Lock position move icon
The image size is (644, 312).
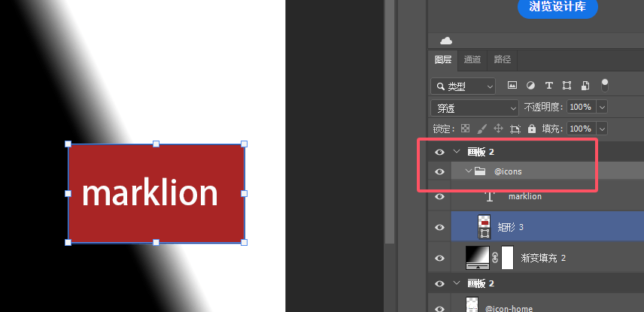click(498, 129)
